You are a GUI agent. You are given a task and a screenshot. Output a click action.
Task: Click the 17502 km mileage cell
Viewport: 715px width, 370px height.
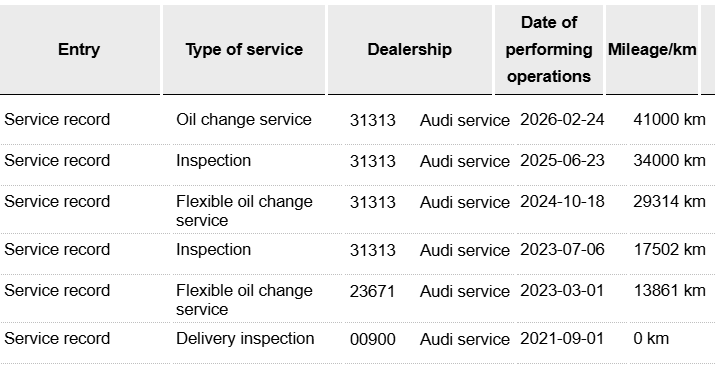(669, 250)
